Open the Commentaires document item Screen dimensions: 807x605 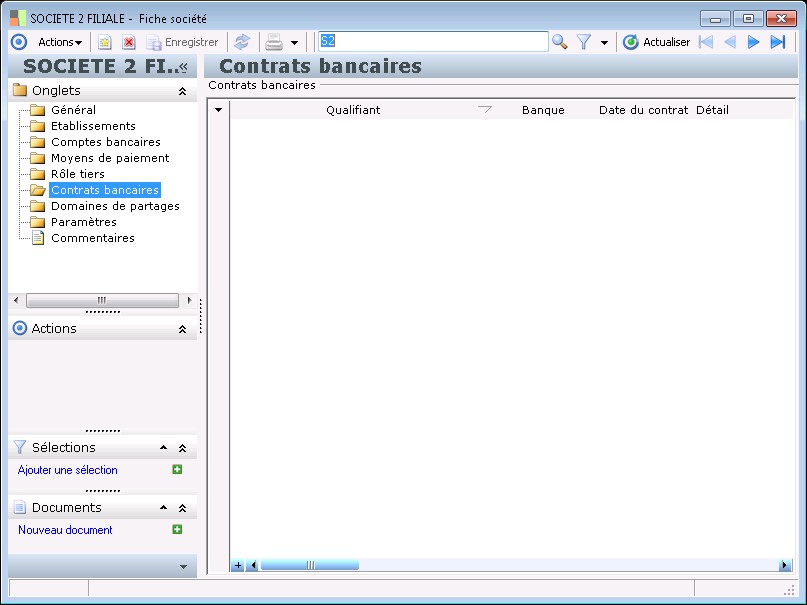point(93,238)
